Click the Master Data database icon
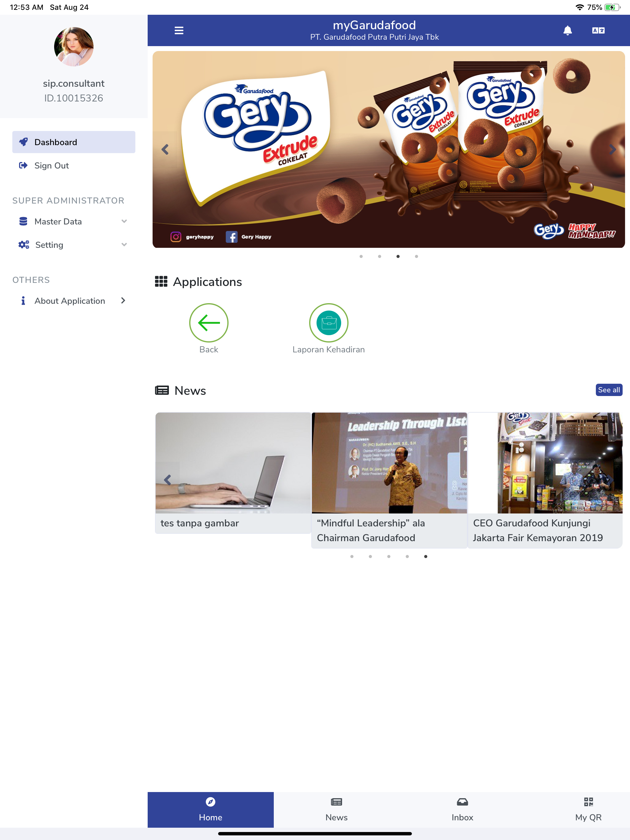Image resolution: width=630 pixels, height=840 pixels. pyautogui.click(x=23, y=221)
